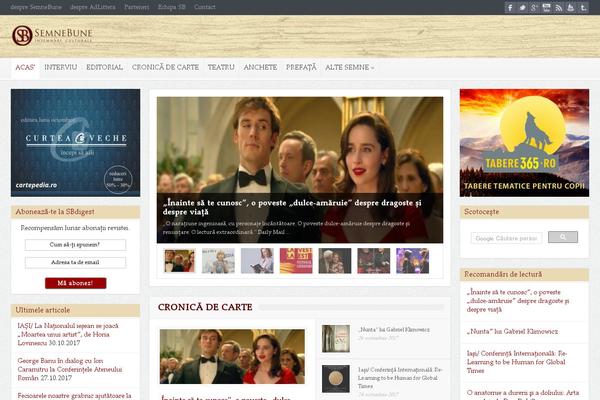Open the YouTube channel icon
Screen dimensions: 600x400
tap(546, 8)
